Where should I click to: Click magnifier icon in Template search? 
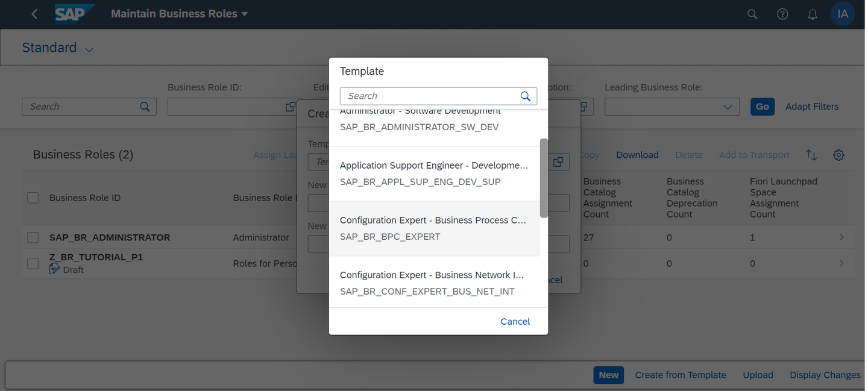coord(526,96)
